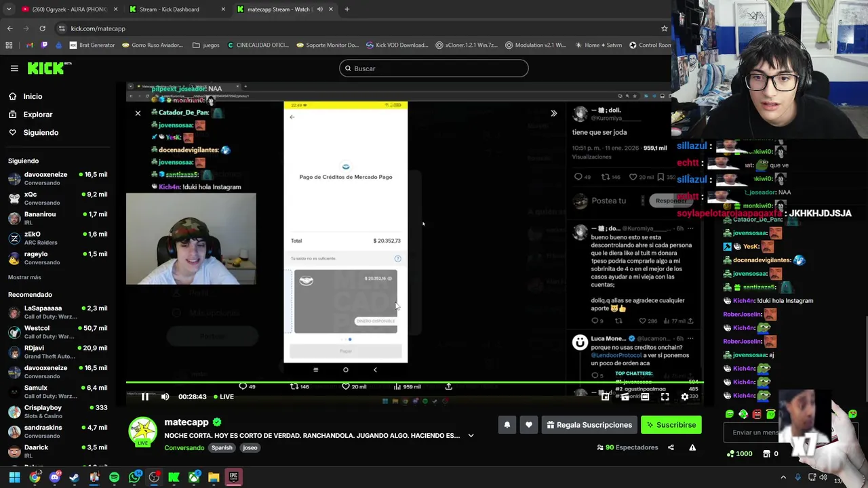868x488 pixels.
Task: Open the Brat Generator bookmark
Action: [92, 45]
